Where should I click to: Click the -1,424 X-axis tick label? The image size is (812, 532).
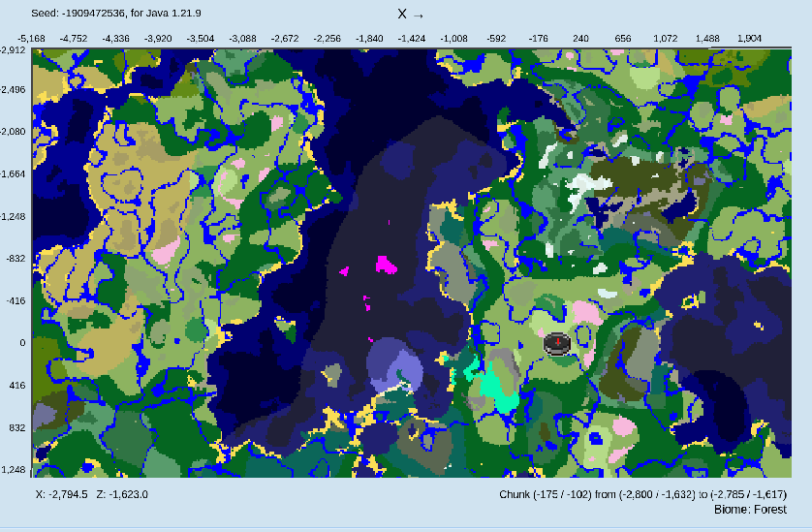click(x=412, y=39)
